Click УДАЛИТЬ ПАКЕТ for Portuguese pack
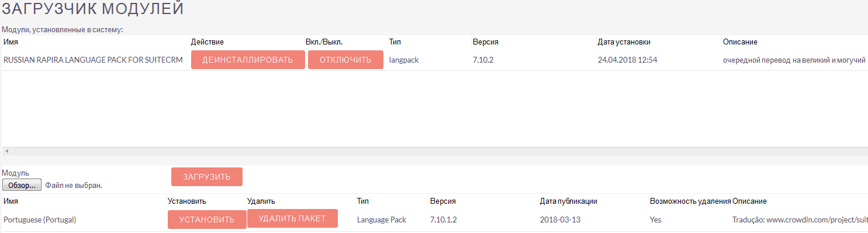 tap(292, 218)
